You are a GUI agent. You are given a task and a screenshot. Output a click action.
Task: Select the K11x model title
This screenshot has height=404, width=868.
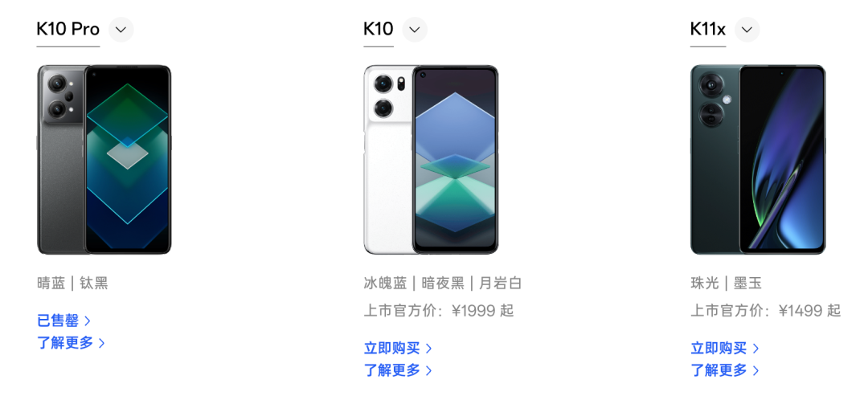point(707,30)
